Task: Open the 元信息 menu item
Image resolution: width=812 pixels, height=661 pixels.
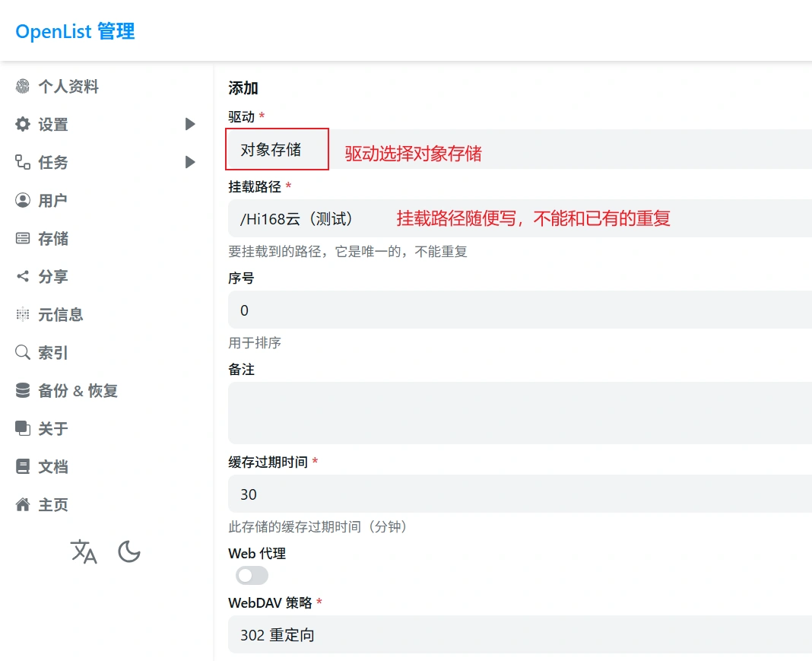Action: point(61,315)
